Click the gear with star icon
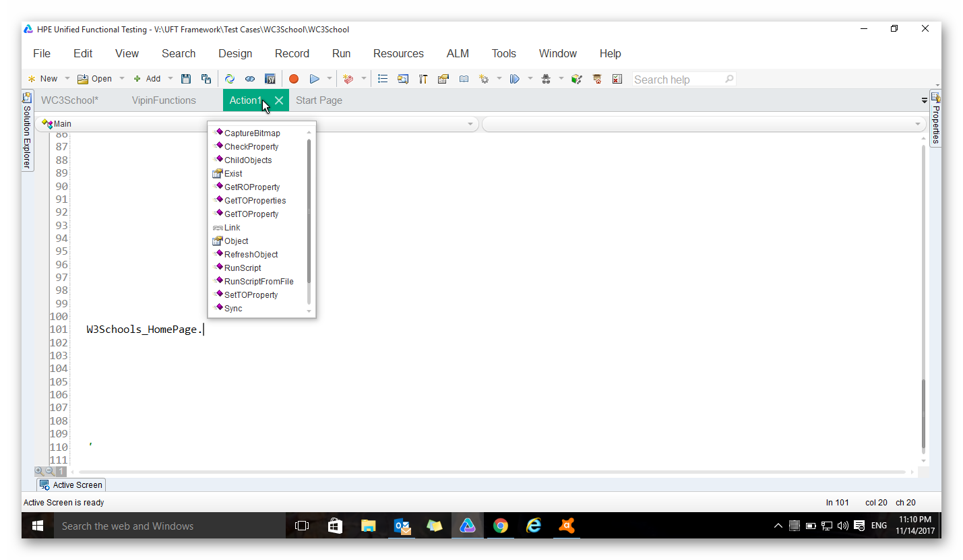The height and width of the screenshot is (560, 963). pyautogui.click(x=484, y=79)
